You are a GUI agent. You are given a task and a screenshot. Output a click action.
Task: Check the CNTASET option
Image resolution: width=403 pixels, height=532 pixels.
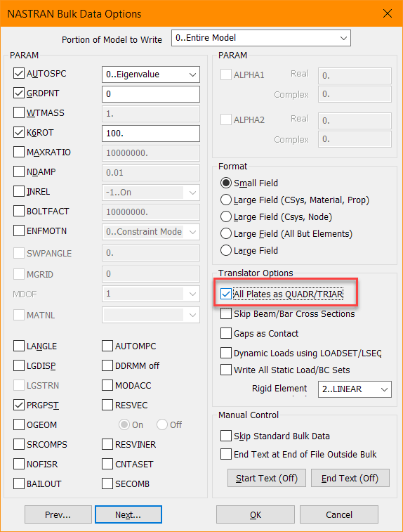[107, 464]
